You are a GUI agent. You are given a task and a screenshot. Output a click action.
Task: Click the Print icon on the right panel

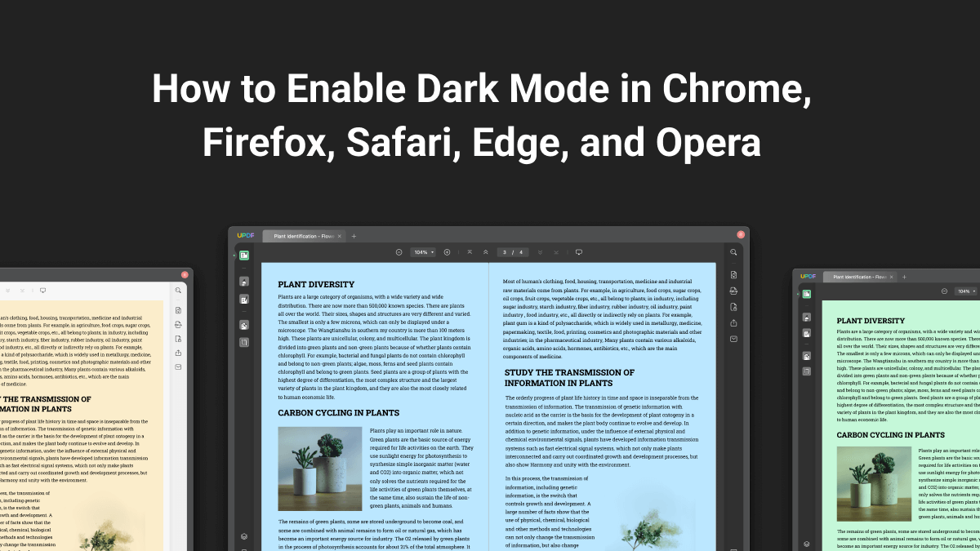tap(733, 291)
